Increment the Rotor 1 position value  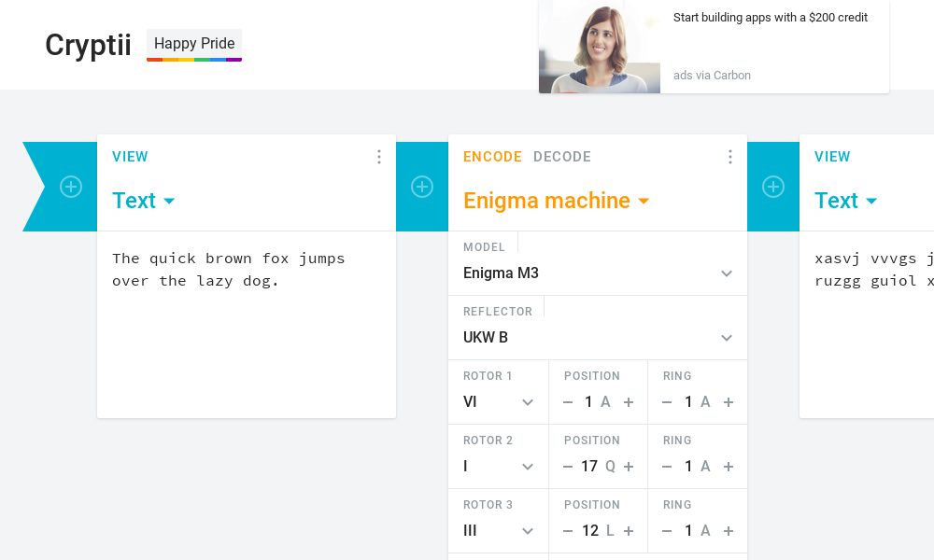[x=629, y=402]
